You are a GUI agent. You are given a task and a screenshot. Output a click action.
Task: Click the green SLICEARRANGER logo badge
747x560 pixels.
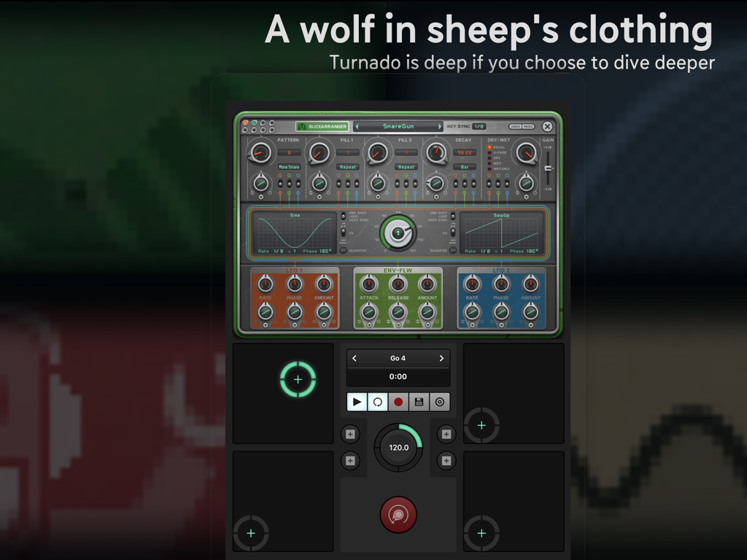[322, 125]
